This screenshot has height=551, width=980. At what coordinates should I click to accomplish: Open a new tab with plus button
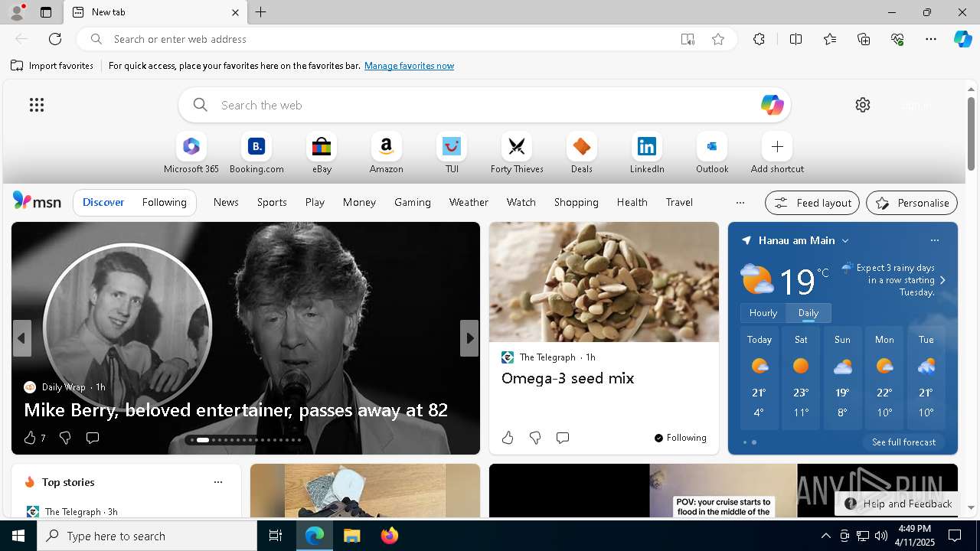click(x=260, y=12)
